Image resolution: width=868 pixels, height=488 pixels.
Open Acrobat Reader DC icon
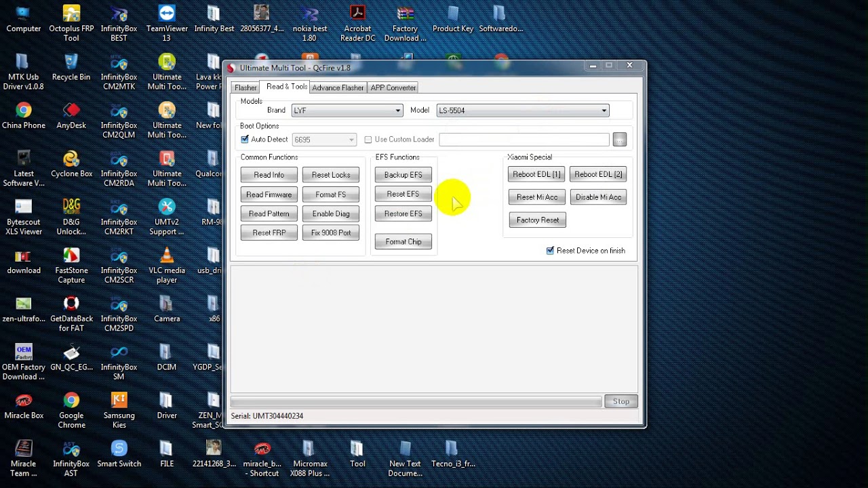point(357,23)
